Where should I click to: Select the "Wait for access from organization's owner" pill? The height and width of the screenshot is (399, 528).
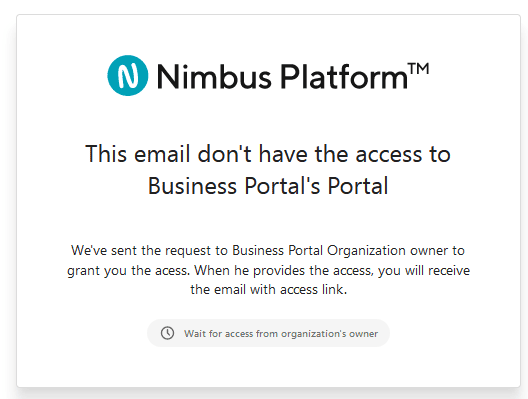268,333
